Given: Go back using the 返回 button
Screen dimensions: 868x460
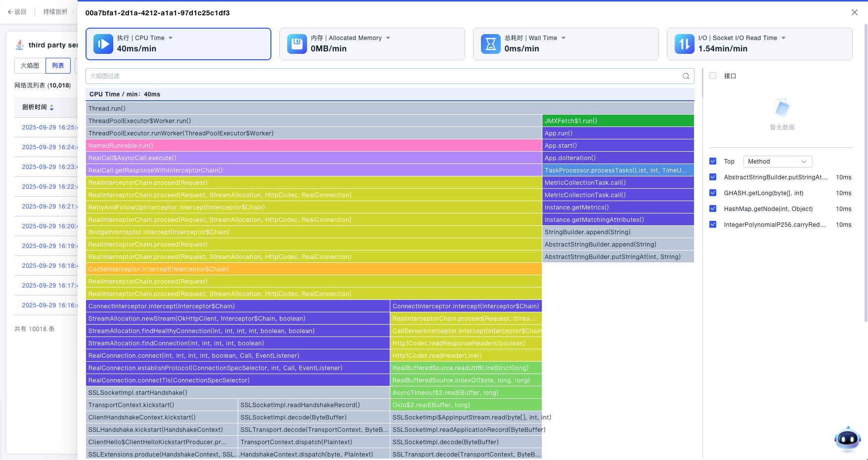Looking at the screenshot, I should (17, 12).
